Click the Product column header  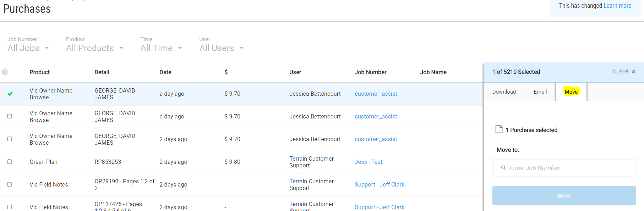click(39, 72)
